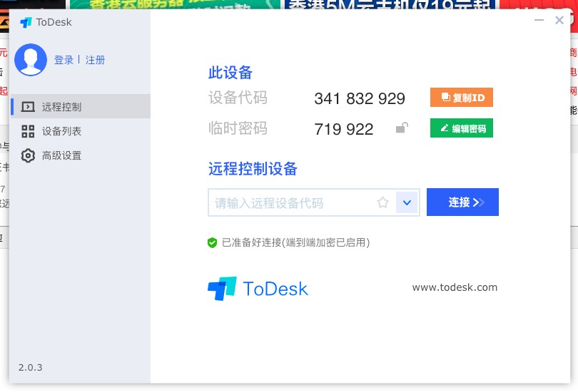
Task: Click the user avatar icon
Action: pos(31,60)
